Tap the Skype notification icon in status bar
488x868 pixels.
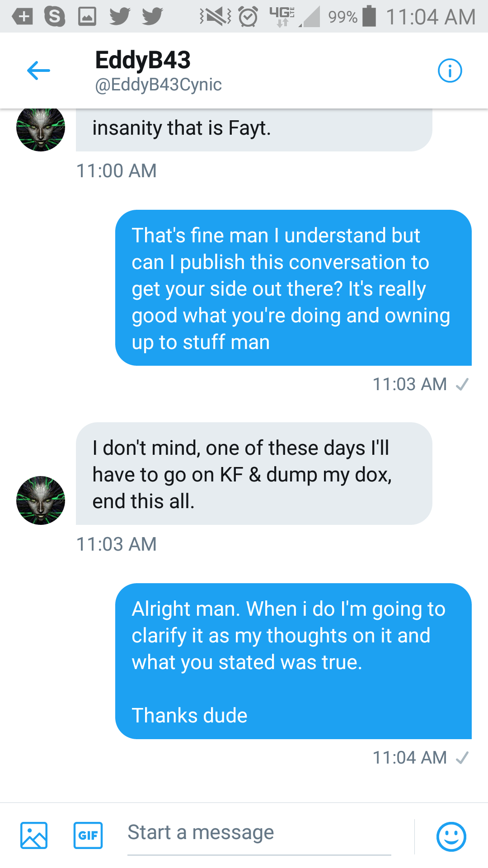tap(54, 17)
